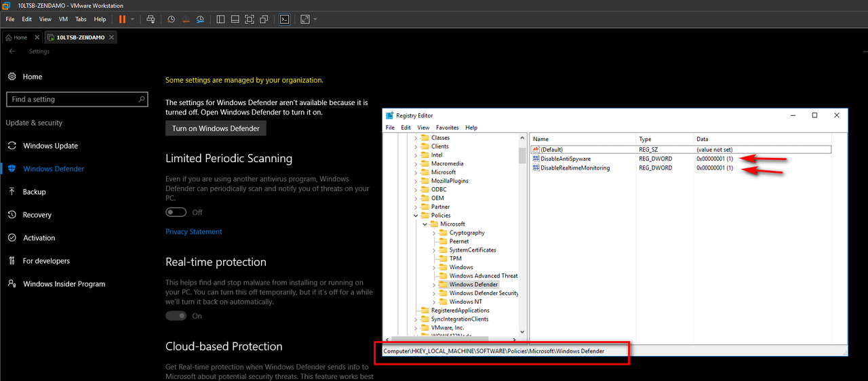Collapse the Microsoft key under Policies
The width and height of the screenshot is (868, 381).
point(425,224)
